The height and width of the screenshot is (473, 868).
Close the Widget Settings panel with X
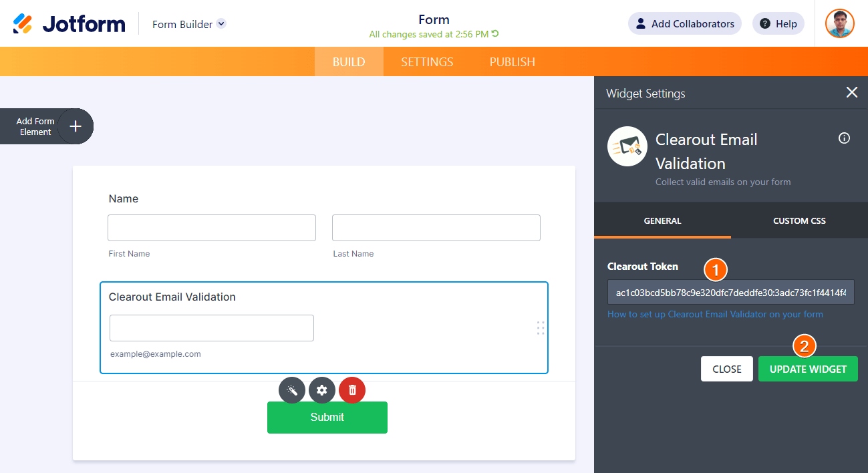[x=851, y=92]
